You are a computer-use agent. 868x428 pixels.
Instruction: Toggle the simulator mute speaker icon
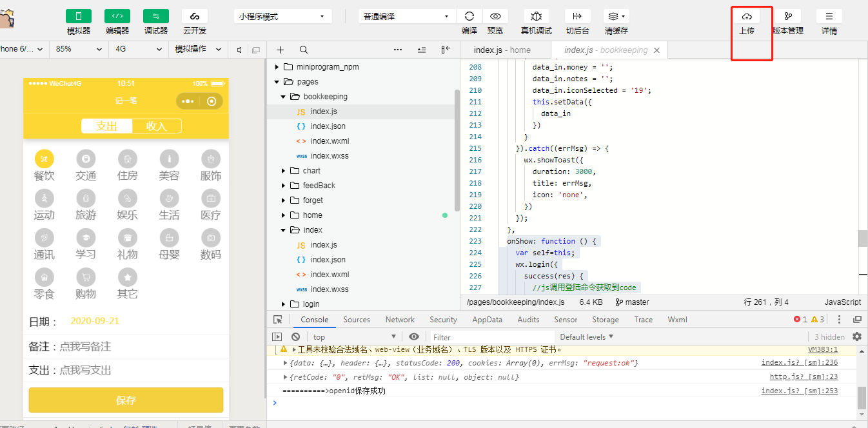click(239, 50)
